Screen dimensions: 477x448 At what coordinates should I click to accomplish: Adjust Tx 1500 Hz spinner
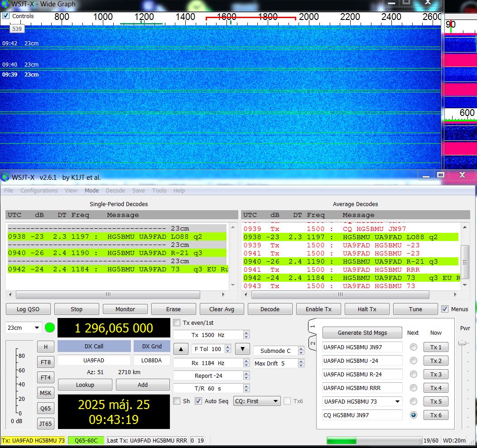point(246,335)
